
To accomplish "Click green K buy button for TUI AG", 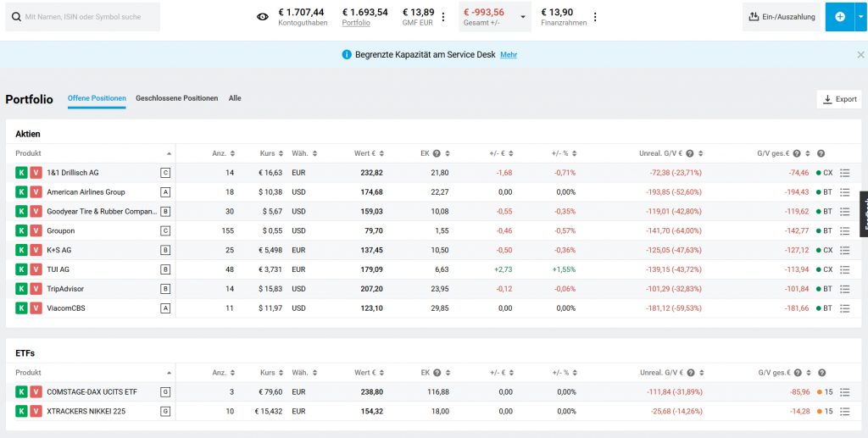I will 21,269.
